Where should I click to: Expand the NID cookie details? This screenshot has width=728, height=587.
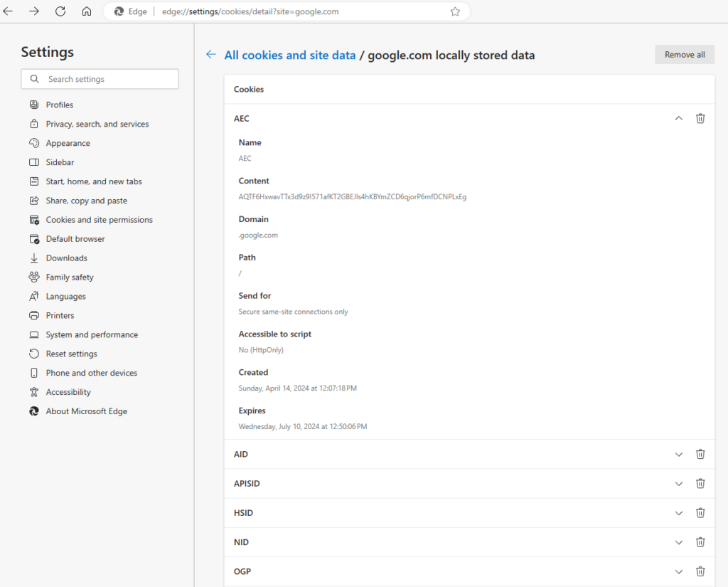point(679,542)
